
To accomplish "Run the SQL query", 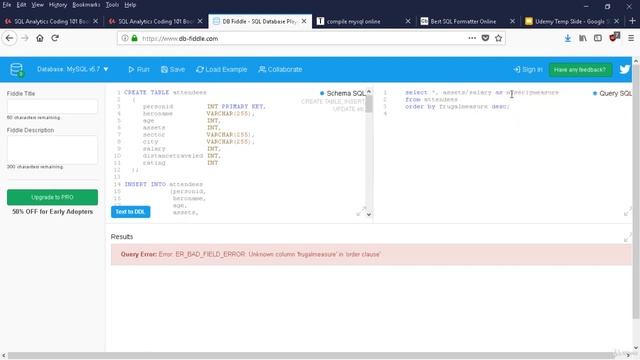I will [139, 69].
